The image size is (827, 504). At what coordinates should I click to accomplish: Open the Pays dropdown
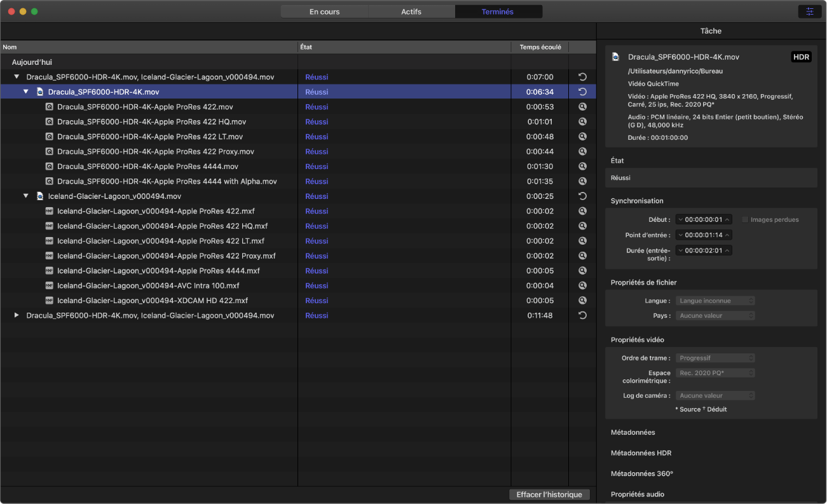[x=716, y=315]
